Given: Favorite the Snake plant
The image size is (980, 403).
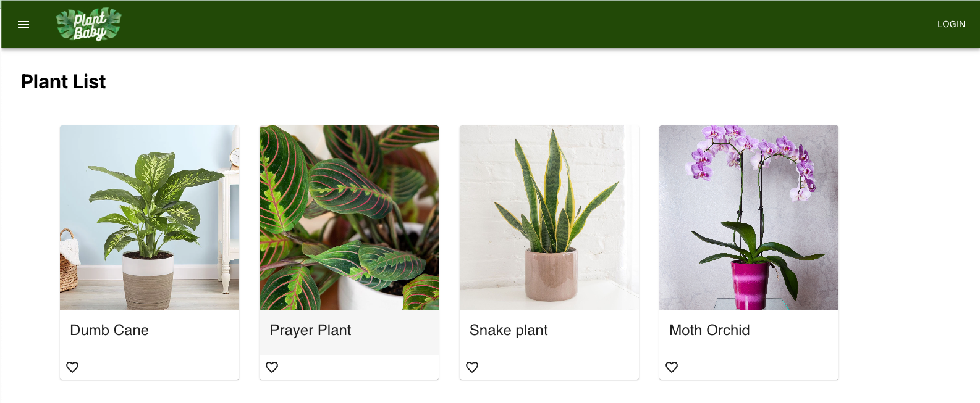Looking at the screenshot, I should pyautogui.click(x=472, y=367).
